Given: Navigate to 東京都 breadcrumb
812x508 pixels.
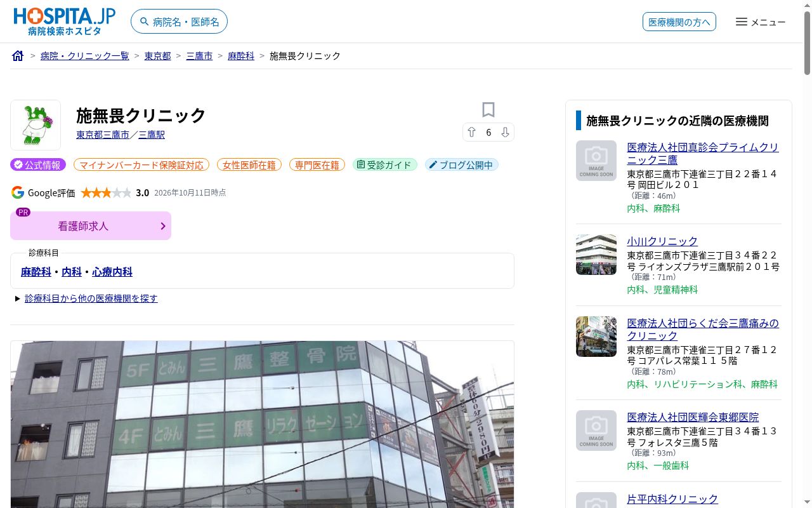Looking at the screenshot, I should (157, 56).
